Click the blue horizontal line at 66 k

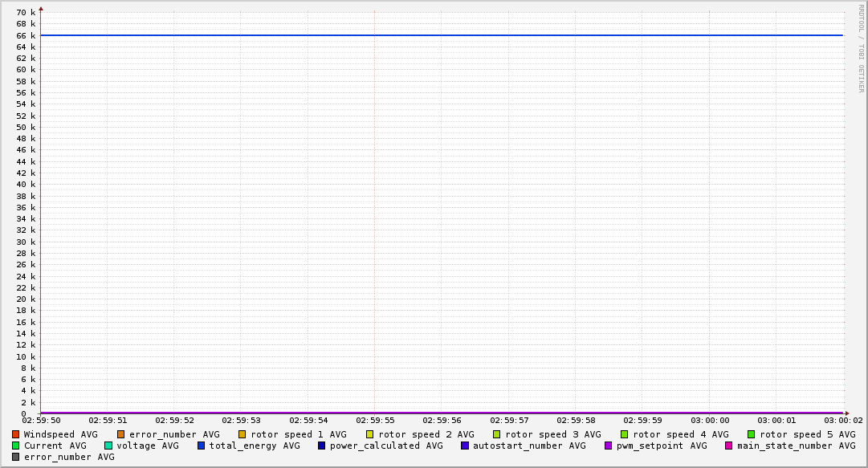(x=442, y=35)
